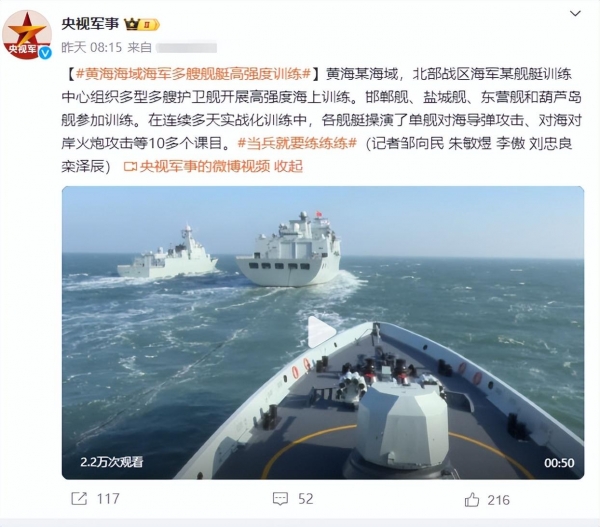
Task: Click the repost count 117
Action: pyautogui.click(x=108, y=499)
